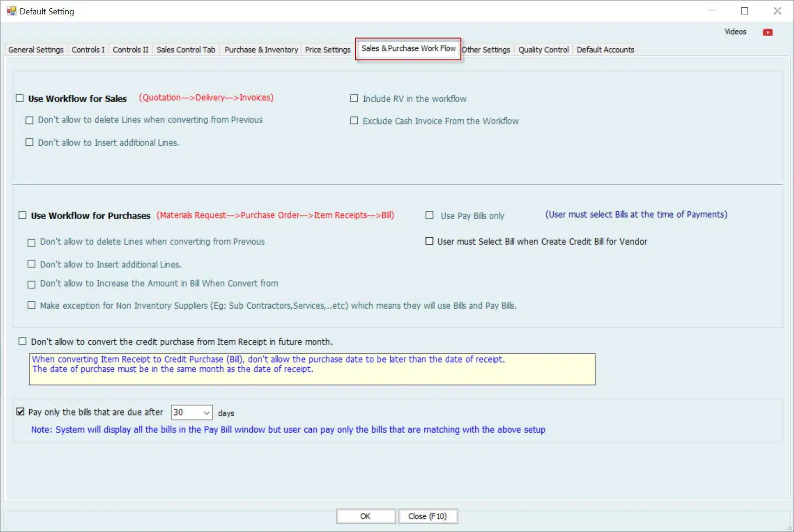Viewport: 794px width, 532px height.
Task: Click the red YouTube Videos icon
Action: click(768, 32)
